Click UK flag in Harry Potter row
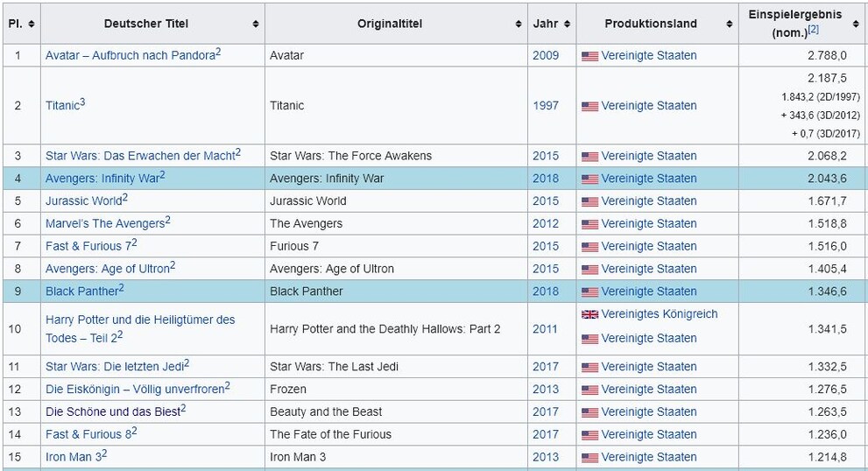Viewport: 868px width, 471px height. pyautogui.click(x=589, y=314)
